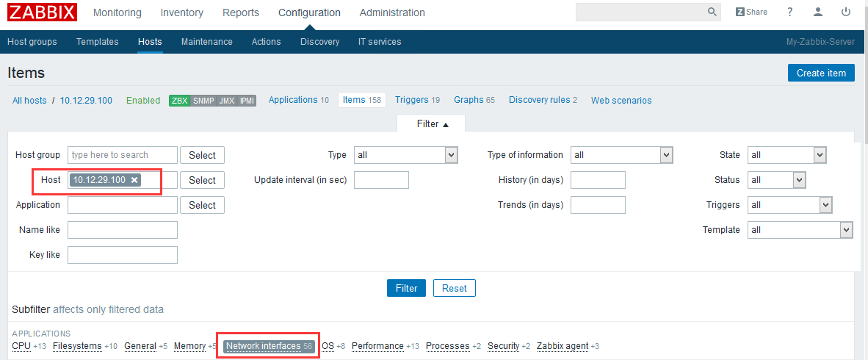Focus the Update interval field
The height and width of the screenshot is (360, 868).
pos(381,180)
